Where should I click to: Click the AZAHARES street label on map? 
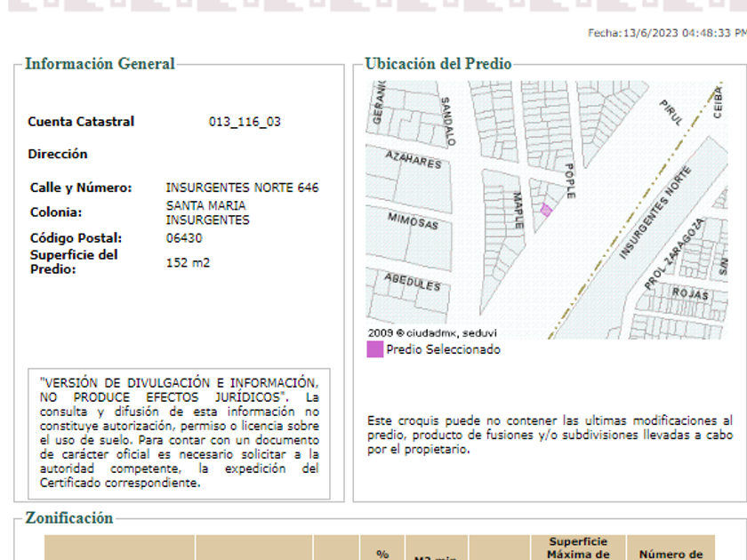pyautogui.click(x=414, y=160)
